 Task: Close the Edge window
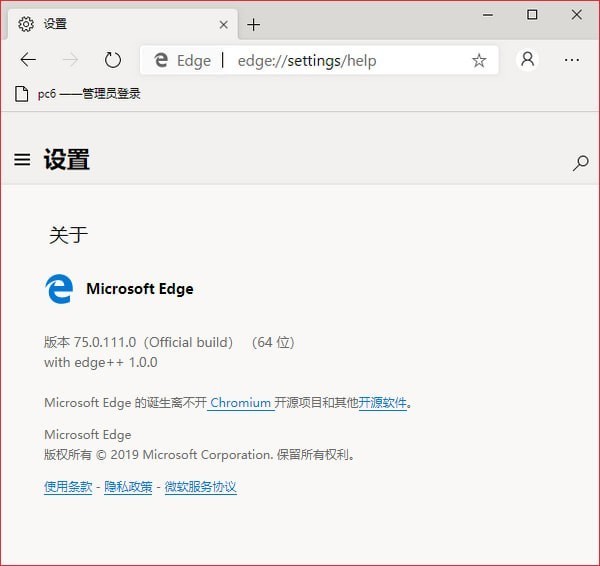(x=577, y=15)
